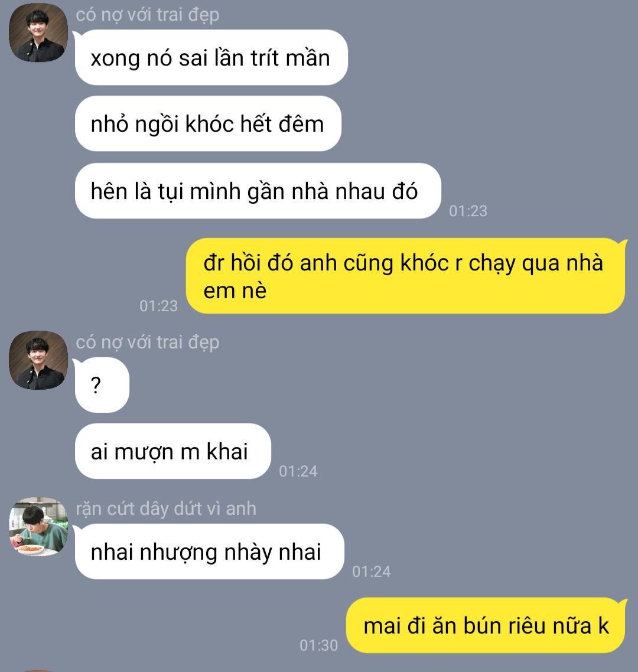The width and height of the screenshot is (638, 672).
Task: Tap the '?' message bubble
Action: coord(102,385)
